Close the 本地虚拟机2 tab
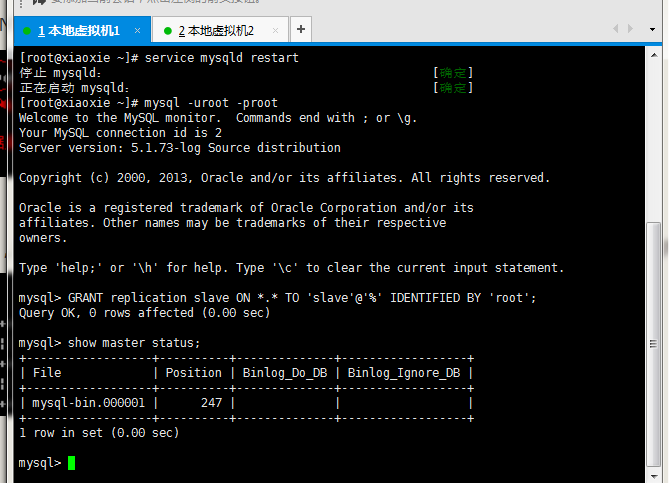 tap(275, 30)
